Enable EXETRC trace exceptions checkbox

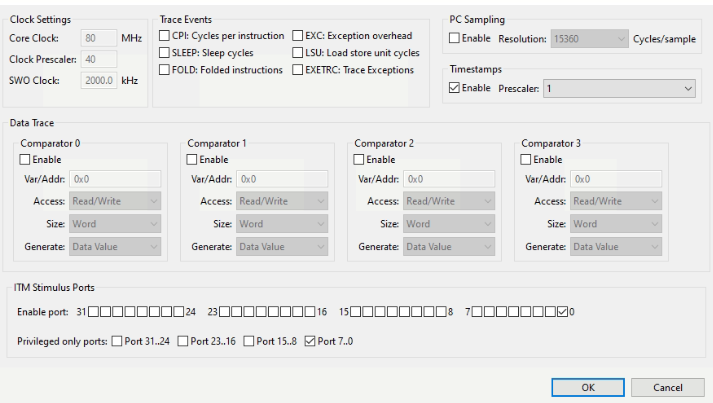[298, 70]
